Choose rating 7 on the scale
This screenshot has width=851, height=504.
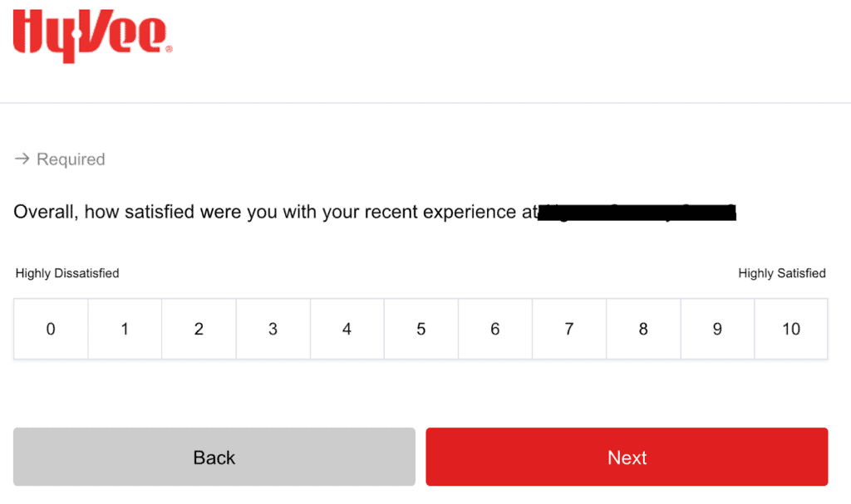(568, 330)
